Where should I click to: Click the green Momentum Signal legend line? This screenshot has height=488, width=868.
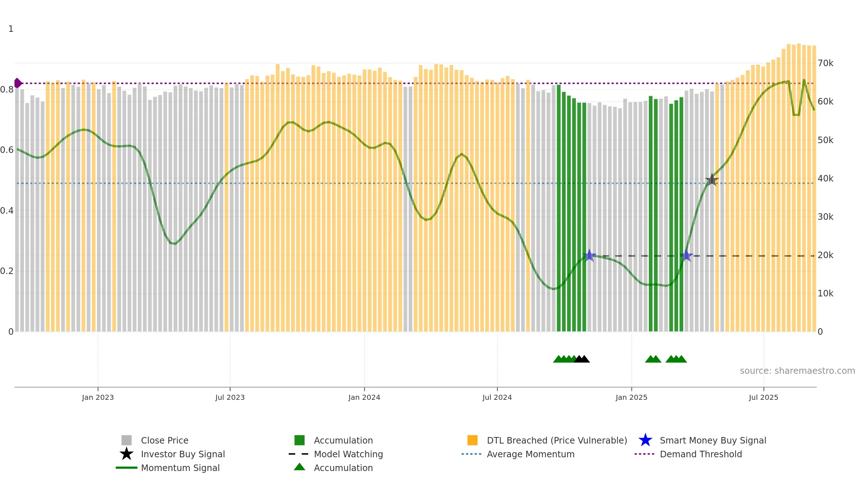click(x=127, y=468)
